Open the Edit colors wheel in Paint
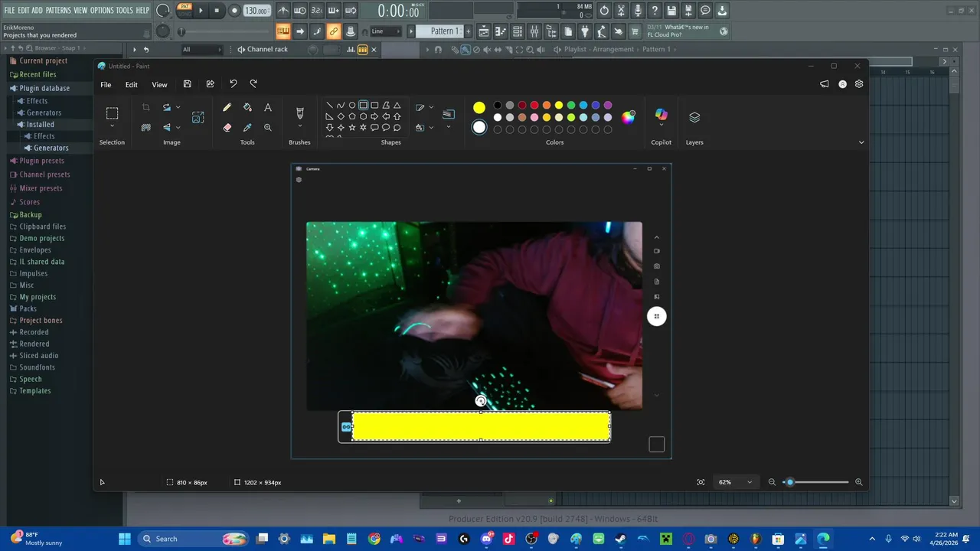980x551 pixels. [628, 117]
